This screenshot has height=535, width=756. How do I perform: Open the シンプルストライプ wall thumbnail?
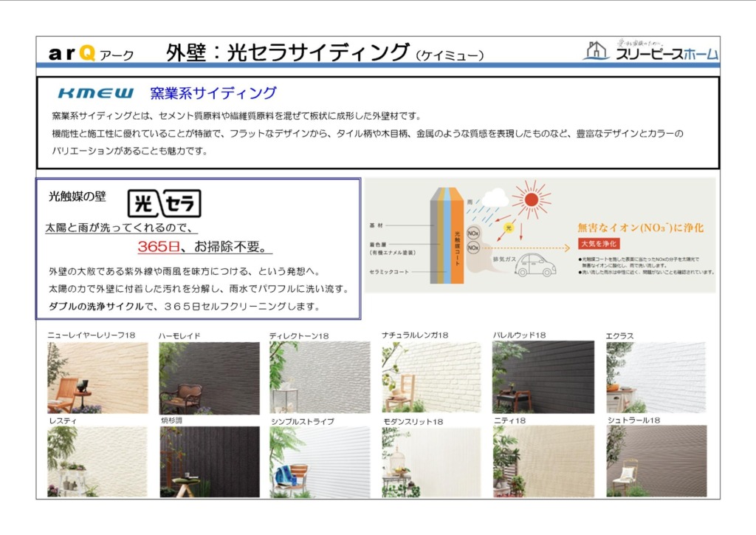(320, 462)
